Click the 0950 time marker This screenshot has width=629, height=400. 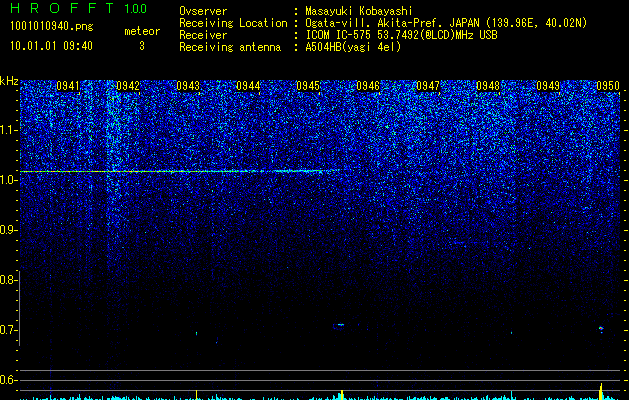click(608, 86)
